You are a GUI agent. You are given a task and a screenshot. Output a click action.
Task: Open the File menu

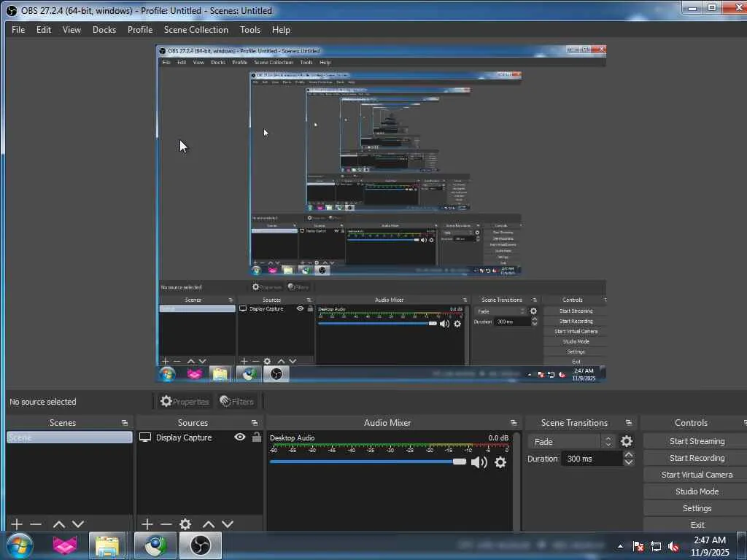click(x=18, y=29)
